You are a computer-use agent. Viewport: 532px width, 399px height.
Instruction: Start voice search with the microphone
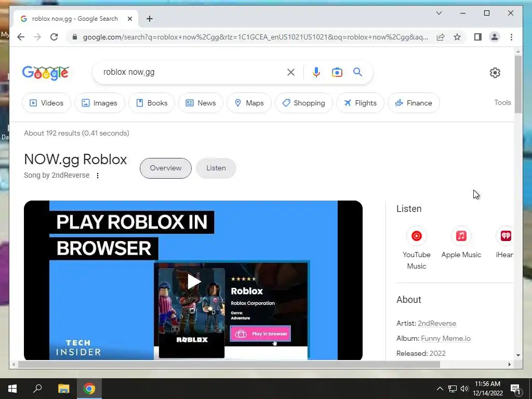point(316,72)
